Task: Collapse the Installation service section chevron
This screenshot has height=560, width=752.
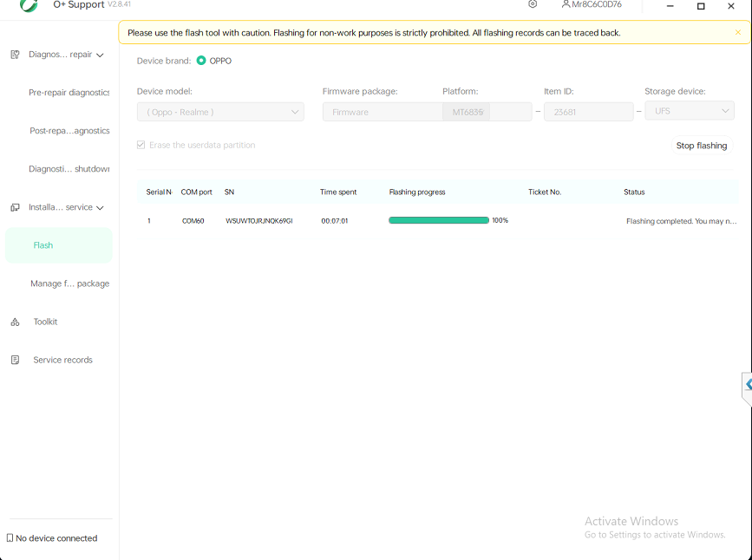Action: (100, 208)
